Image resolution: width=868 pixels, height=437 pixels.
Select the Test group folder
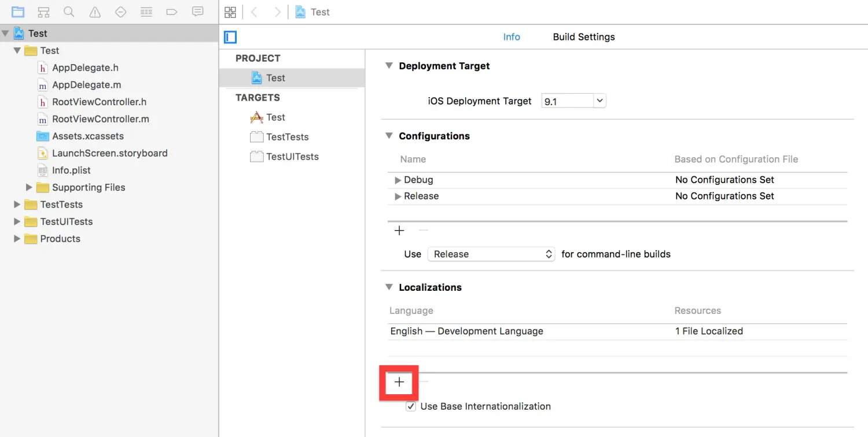pyautogui.click(x=42, y=51)
